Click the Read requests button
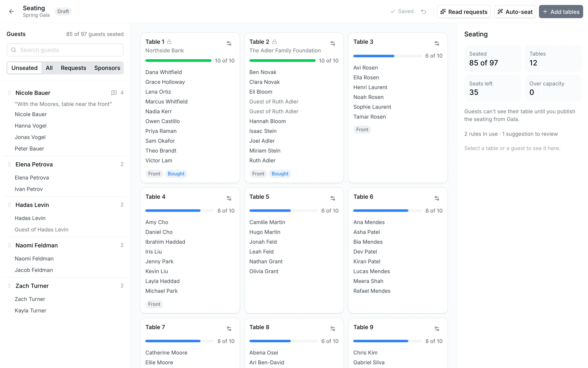This screenshot has width=588, height=368. click(464, 12)
